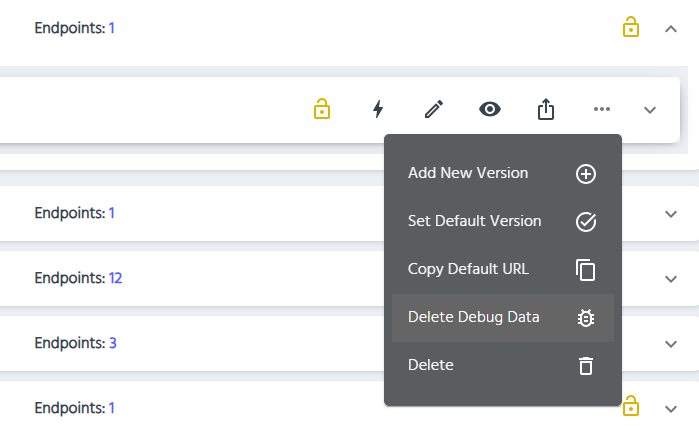Expand the row with Endpoints: 12
699x428 pixels.
coord(671,279)
